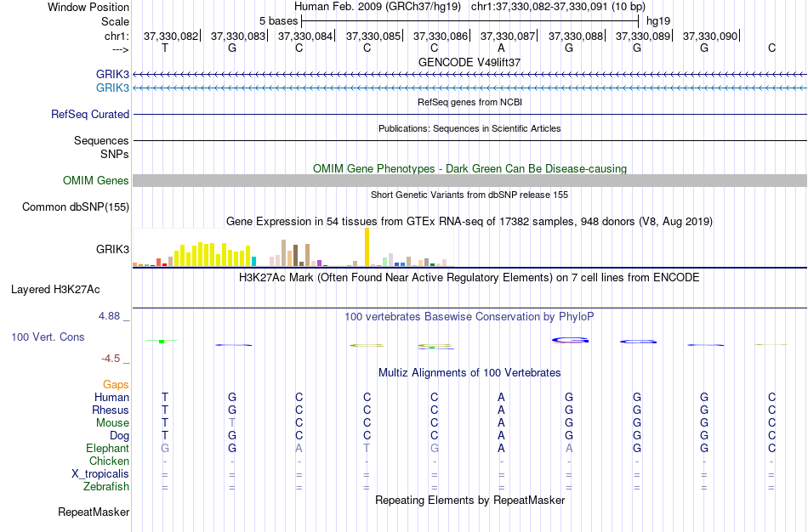
Task: Click the Window Position label
Action: coord(88,7)
